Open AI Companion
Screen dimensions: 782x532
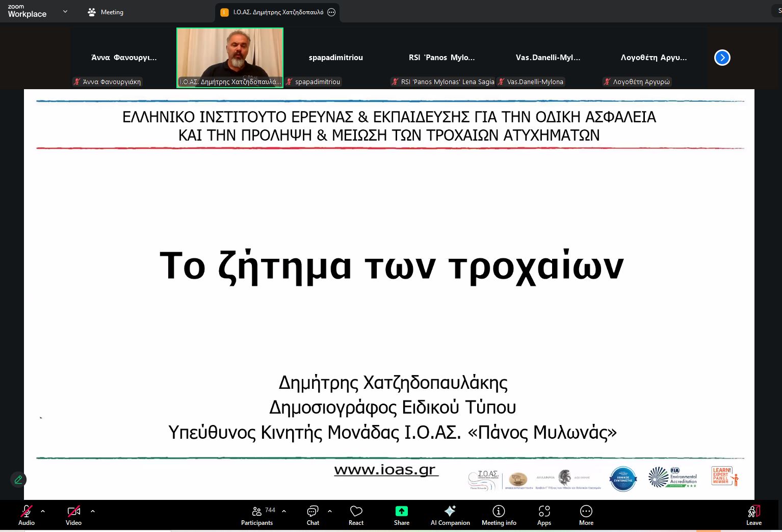tap(450, 515)
